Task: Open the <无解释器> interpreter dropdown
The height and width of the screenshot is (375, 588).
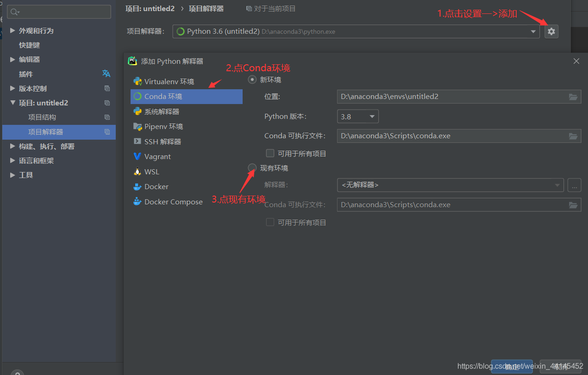Action: pyautogui.click(x=450, y=185)
